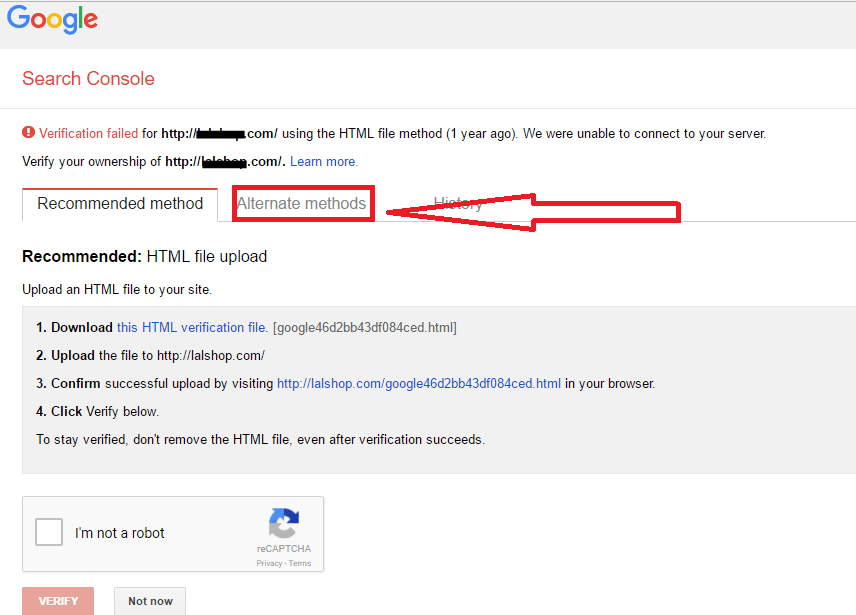Click the Click Verify below step text

tap(98, 411)
